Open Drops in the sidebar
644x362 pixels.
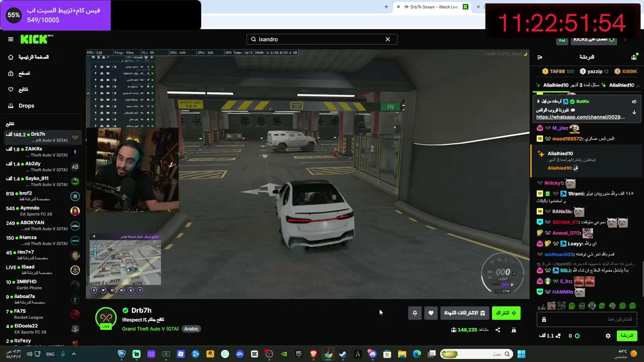click(21, 106)
